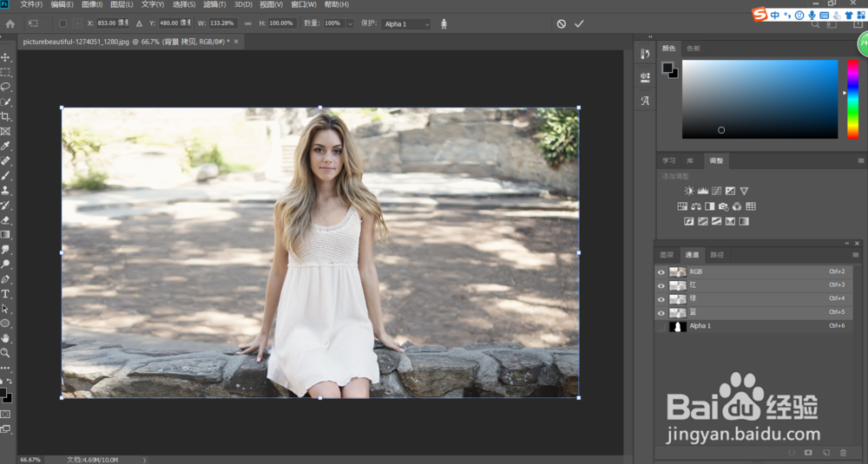This screenshot has height=464, width=868.
Task: Select the Lasso tool
Action: pyautogui.click(x=5, y=88)
